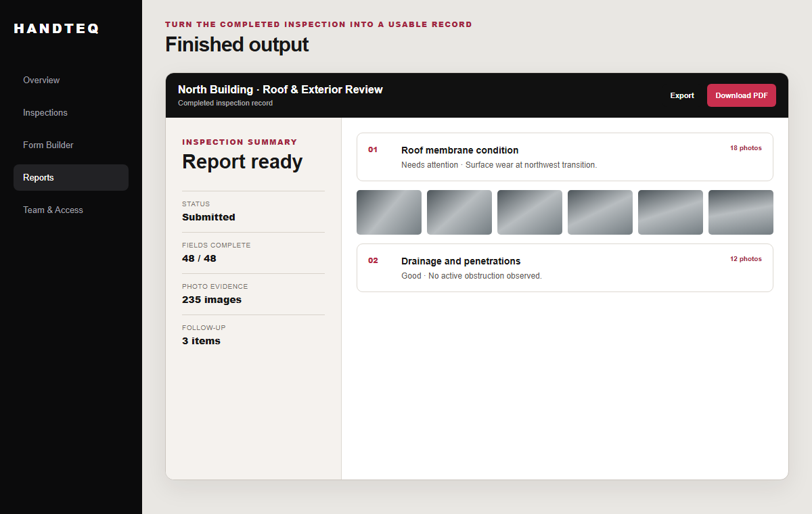Click the HANDTEQ logo
The width and height of the screenshot is (812, 514).
click(x=57, y=28)
